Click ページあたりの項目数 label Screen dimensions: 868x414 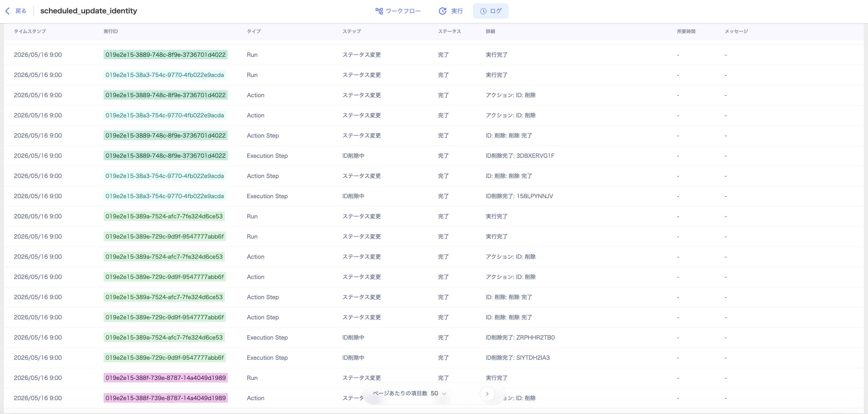coord(400,393)
